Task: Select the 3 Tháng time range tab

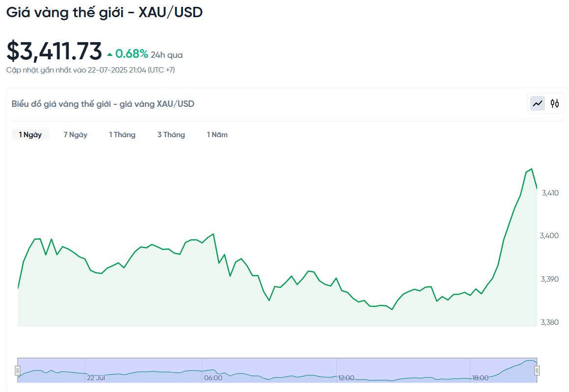Action: click(x=171, y=135)
